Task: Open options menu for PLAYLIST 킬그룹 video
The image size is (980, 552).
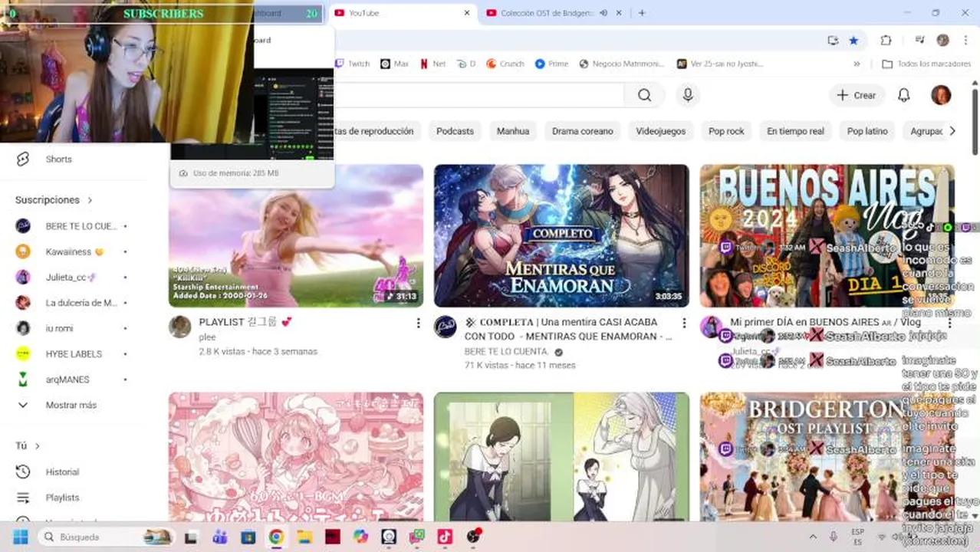Action: coord(418,323)
